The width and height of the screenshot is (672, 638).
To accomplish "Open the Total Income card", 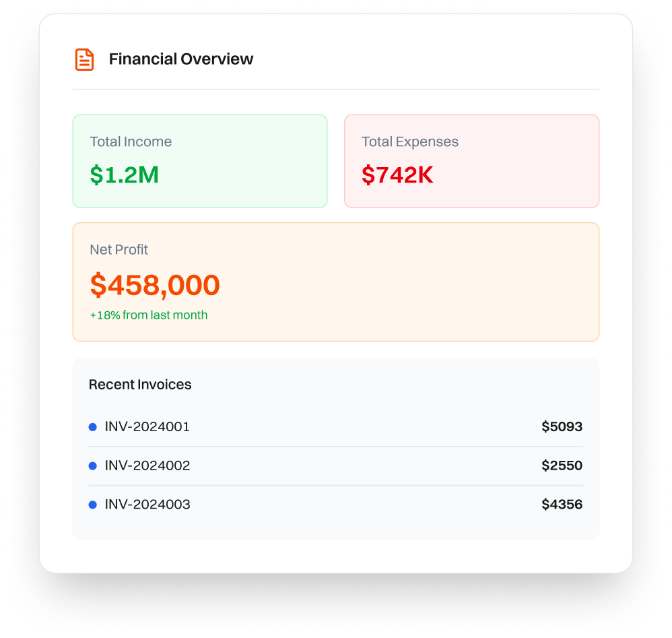I will [x=200, y=161].
